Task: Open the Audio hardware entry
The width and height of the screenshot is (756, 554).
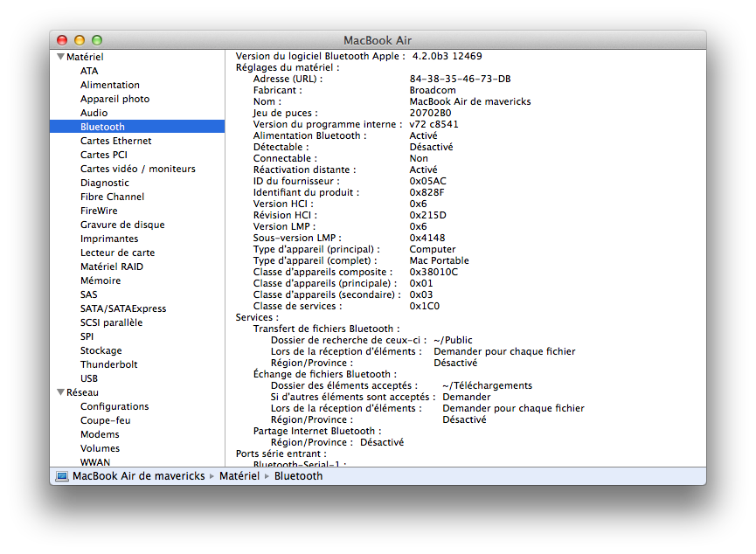Action: [x=94, y=113]
